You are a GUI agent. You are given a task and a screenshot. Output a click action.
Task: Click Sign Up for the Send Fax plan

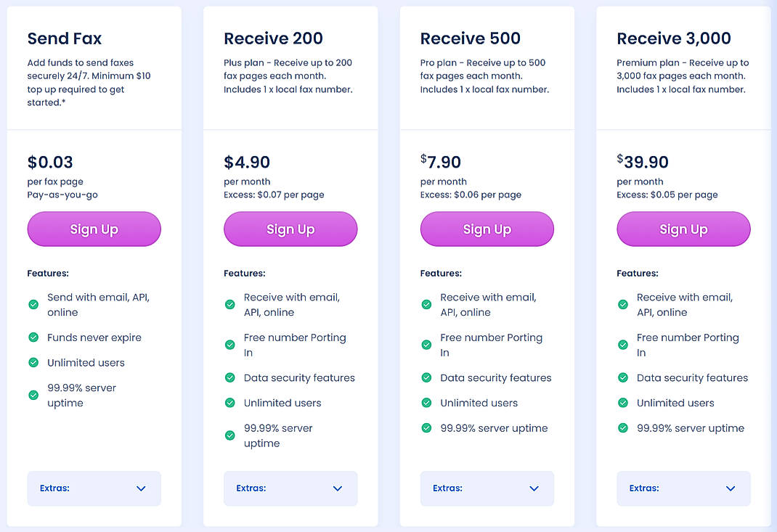point(94,229)
